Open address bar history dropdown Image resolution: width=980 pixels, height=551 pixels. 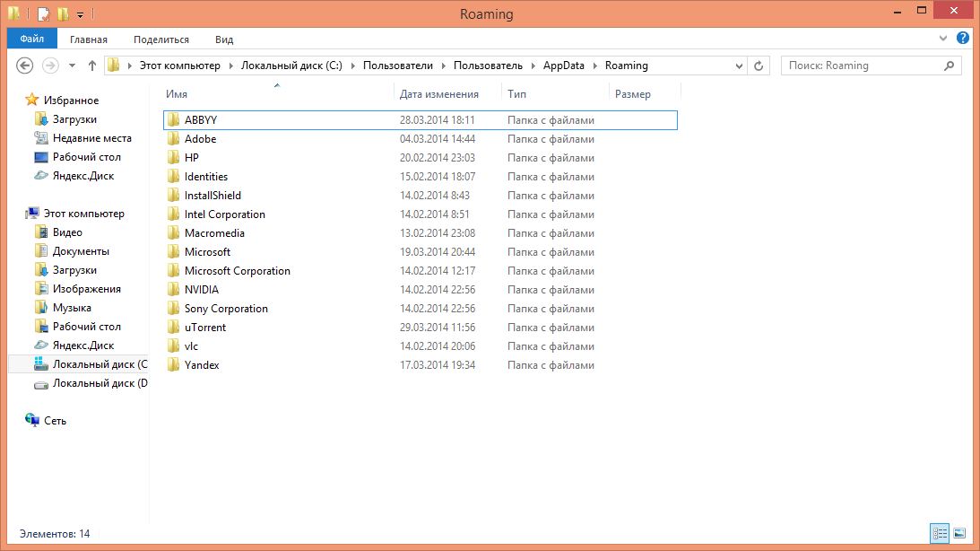tap(739, 66)
